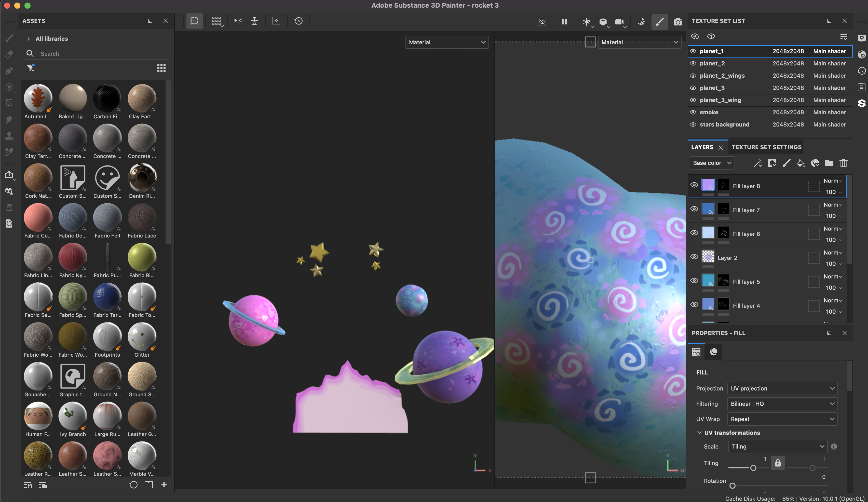Select the Eraser tool in left toolbar
Image resolution: width=868 pixels, height=502 pixels.
(x=9, y=54)
